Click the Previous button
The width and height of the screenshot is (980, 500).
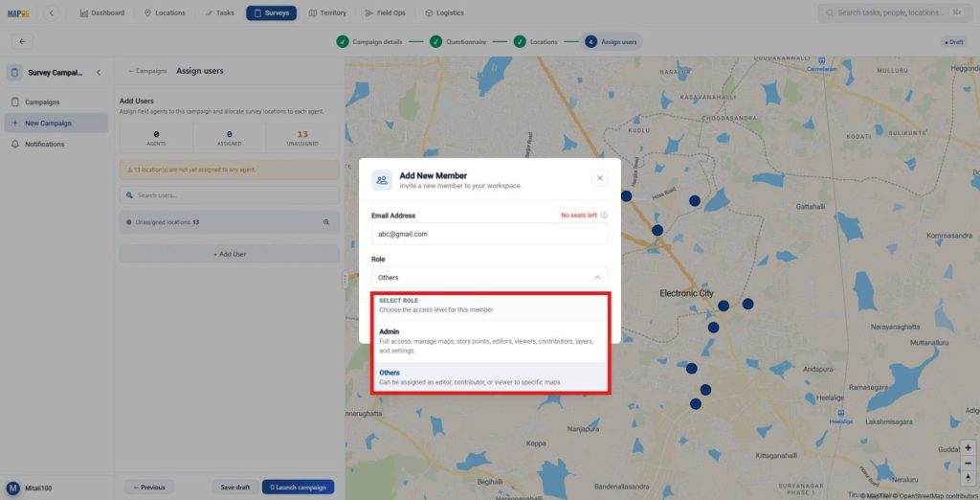pos(149,487)
